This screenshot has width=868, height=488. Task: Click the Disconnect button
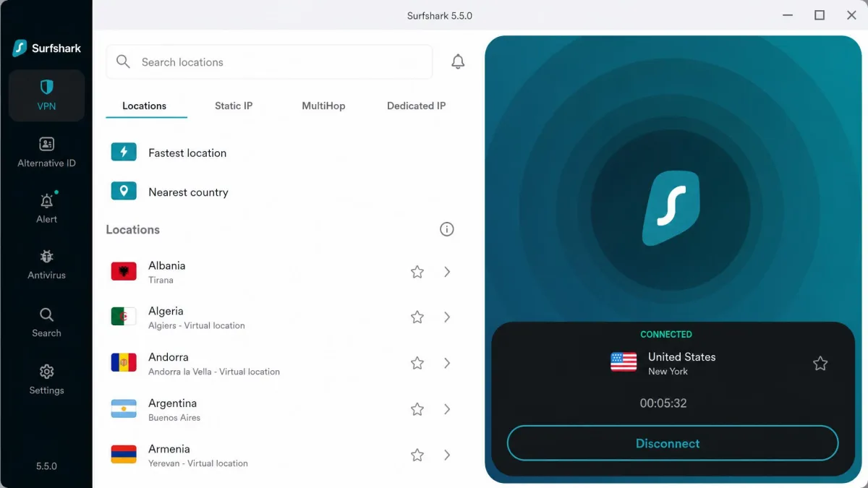[x=672, y=443]
